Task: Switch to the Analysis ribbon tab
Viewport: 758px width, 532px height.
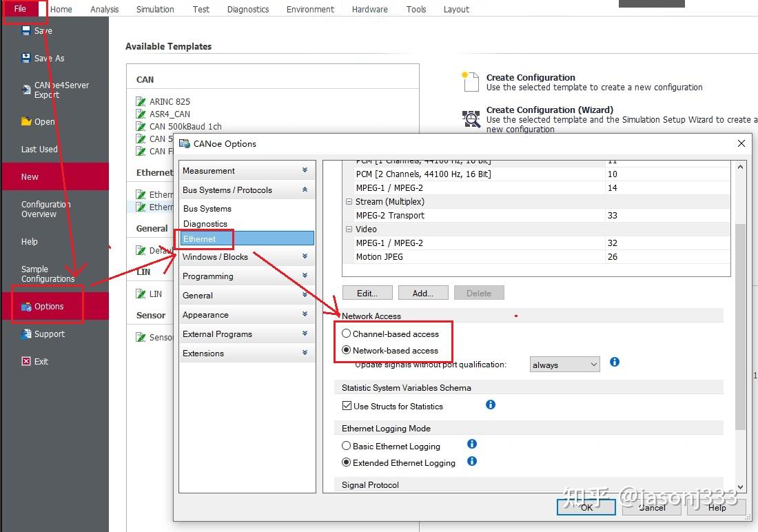Action: (105, 9)
